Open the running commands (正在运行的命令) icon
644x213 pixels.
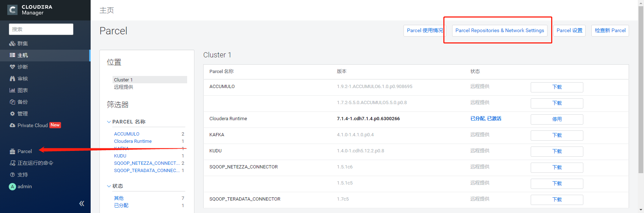point(12,163)
